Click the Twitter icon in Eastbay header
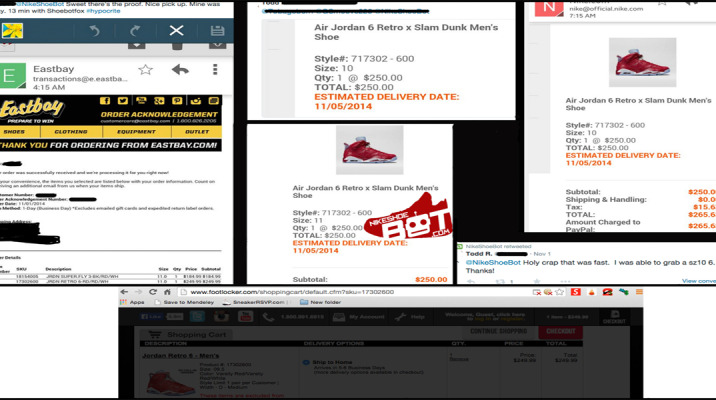Image resolution: width=716 pixels, height=400 pixels. [124, 100]
